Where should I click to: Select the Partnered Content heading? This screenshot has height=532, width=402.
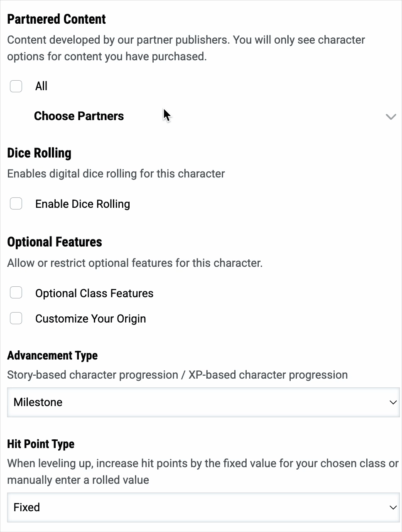coord(56,19)
